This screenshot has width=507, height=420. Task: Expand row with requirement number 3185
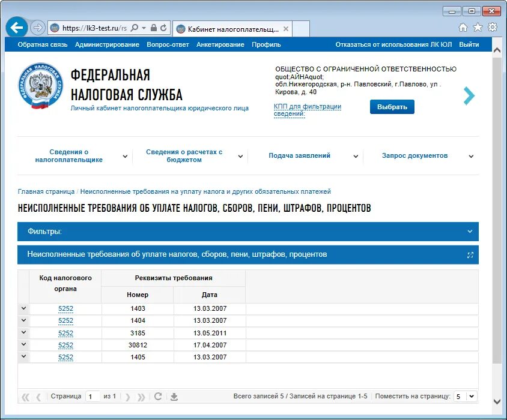point(23,332)
